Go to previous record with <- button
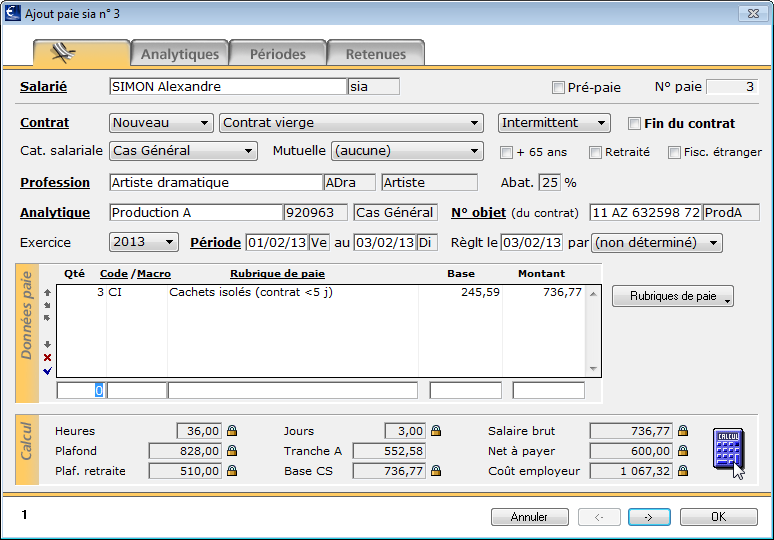The width and height of the screenshot is (774, 540). (599, 517)
